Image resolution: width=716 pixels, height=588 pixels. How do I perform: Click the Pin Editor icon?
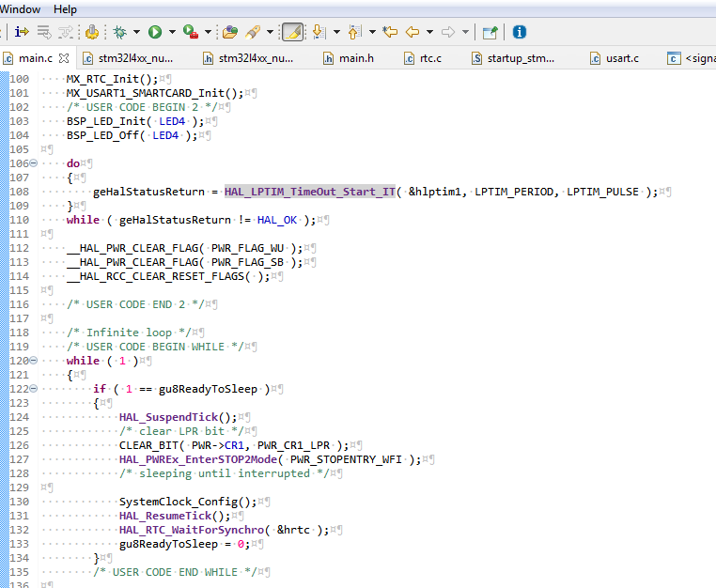[490, 32]
